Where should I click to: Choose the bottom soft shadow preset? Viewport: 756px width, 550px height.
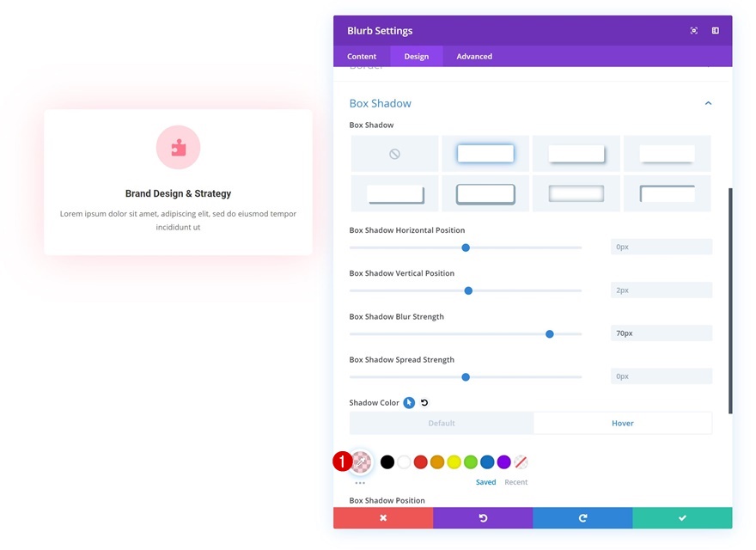coord(668,154)
